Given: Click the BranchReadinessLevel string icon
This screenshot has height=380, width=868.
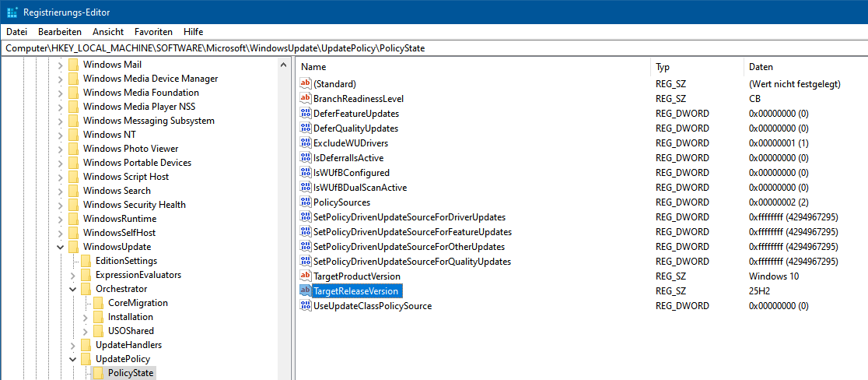Looking at the screenshot, I should pos(305,99).
